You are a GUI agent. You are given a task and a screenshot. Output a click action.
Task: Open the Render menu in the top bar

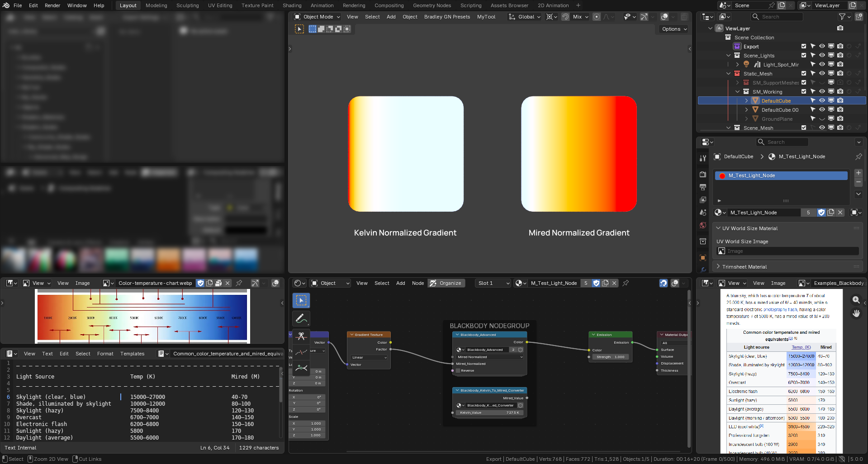52,5
